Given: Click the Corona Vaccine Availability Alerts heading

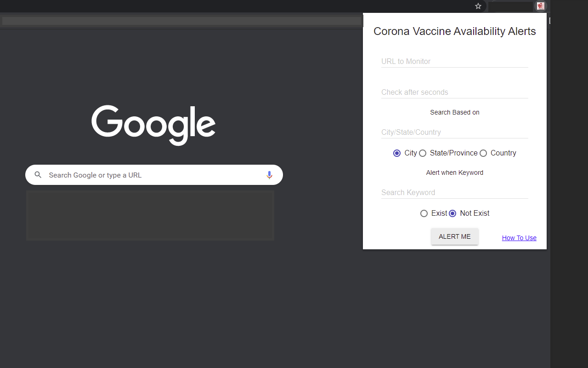Looking at the screenshot, I should 455,31.
